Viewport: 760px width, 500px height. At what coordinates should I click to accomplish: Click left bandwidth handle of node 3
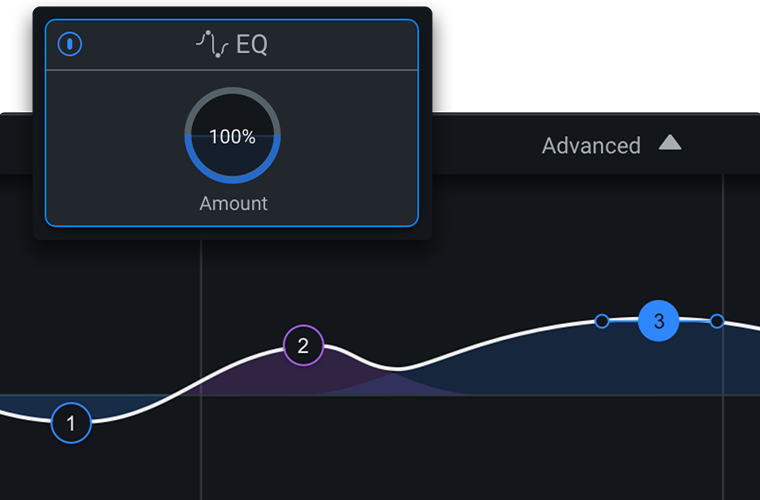coord(602,321)
